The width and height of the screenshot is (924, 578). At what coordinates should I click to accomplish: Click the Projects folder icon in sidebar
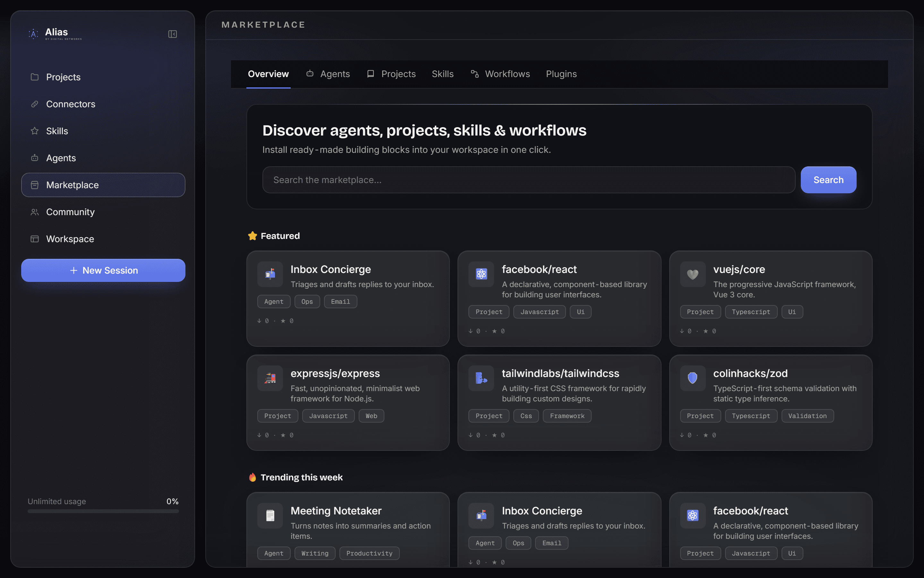(x=35, y=77)
